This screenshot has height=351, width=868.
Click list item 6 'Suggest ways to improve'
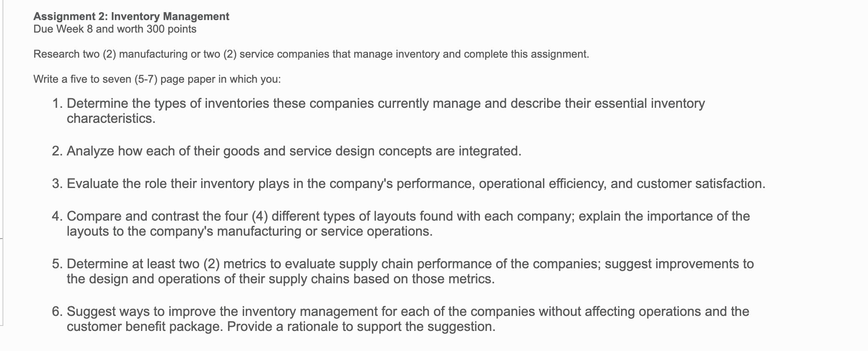[x=401, y=319]
